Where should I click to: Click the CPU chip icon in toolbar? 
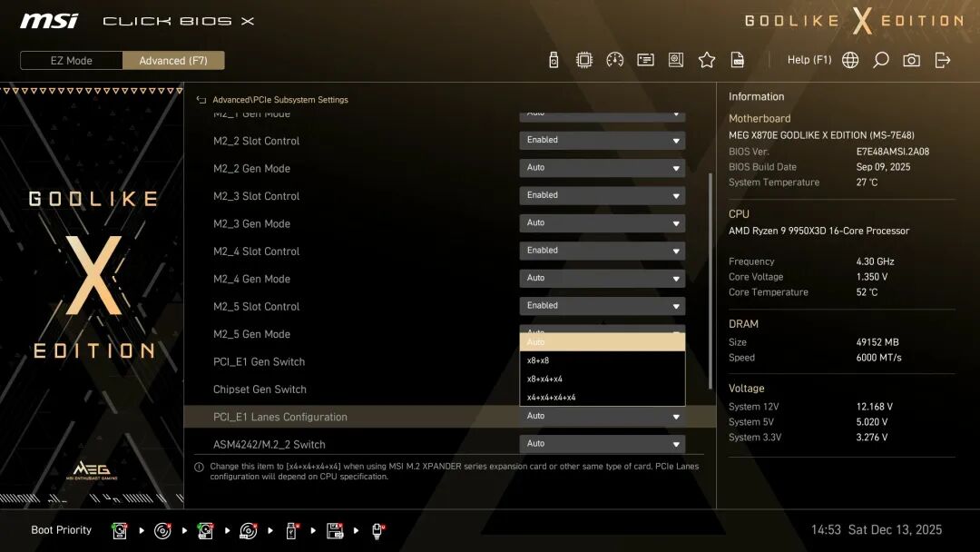[583, 60]
